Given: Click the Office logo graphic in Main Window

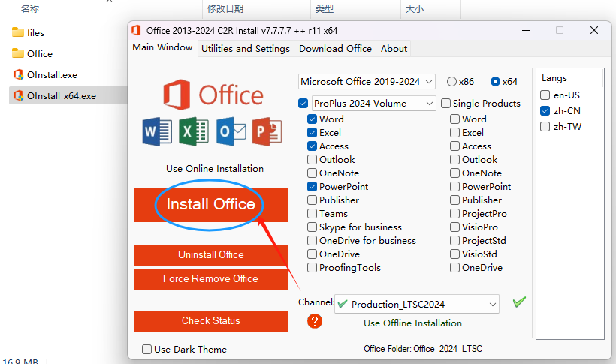Looking at the screenshot, I should (213, 95).
